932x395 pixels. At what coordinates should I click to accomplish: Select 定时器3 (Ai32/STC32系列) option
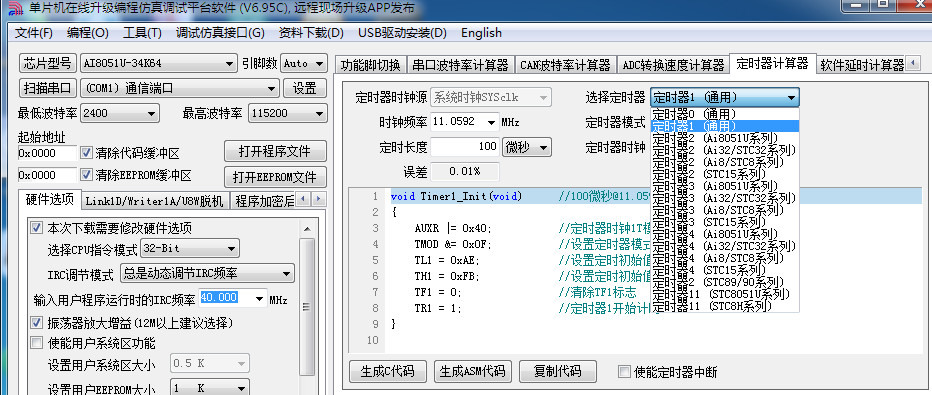tap(725, 198)
